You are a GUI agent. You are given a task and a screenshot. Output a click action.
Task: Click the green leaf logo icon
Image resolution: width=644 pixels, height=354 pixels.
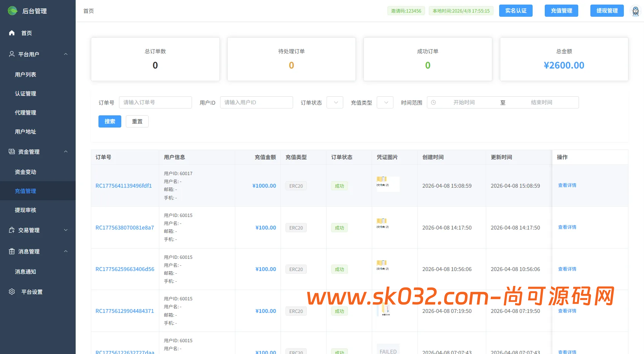13,11
